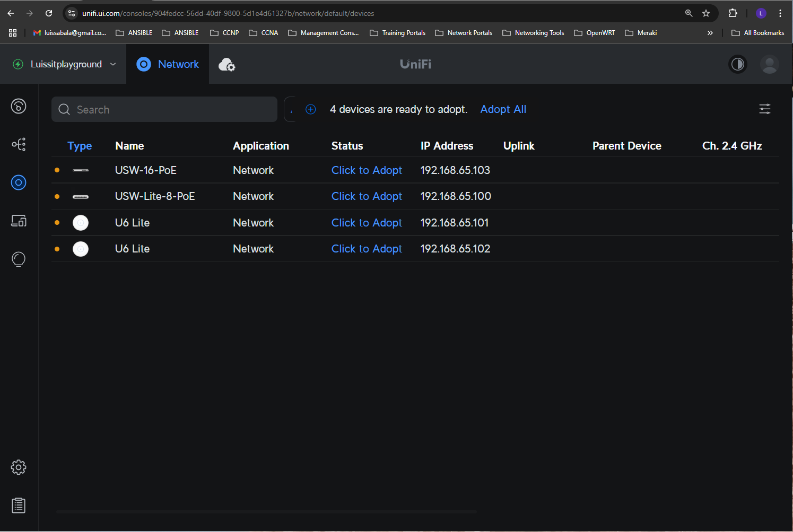Image resolution: width=793 pixels, height=532 pixels.
Task: Open the All Bookmarks folder
Action: coord(757,33)
